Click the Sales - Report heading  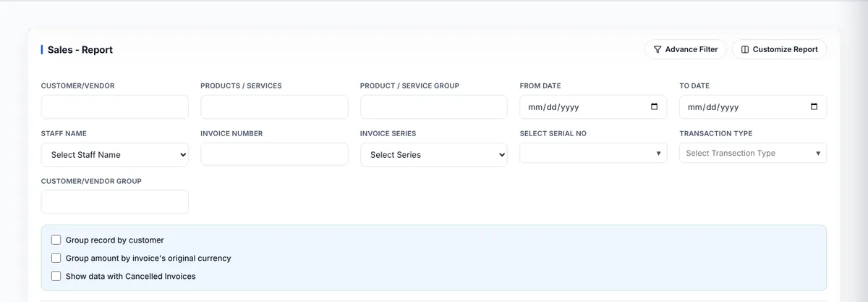click(x=80, y=50)
